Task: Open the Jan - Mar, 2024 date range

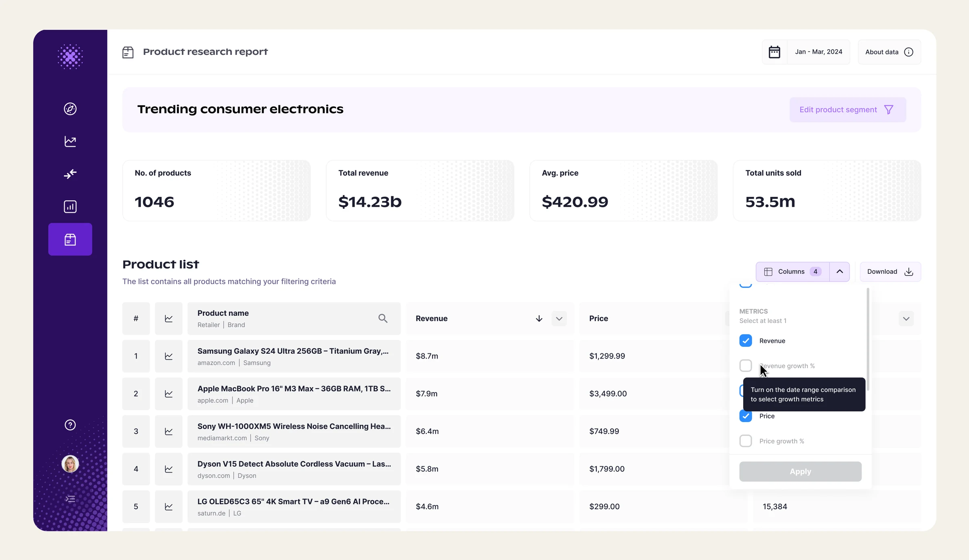Action: pyautogui.click(x=819, y=52)
